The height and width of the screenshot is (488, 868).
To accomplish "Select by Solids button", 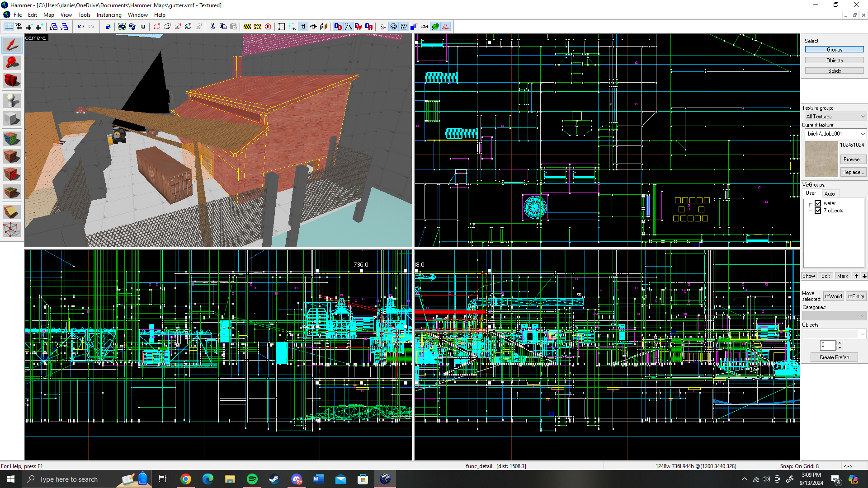I will (835, 71).
